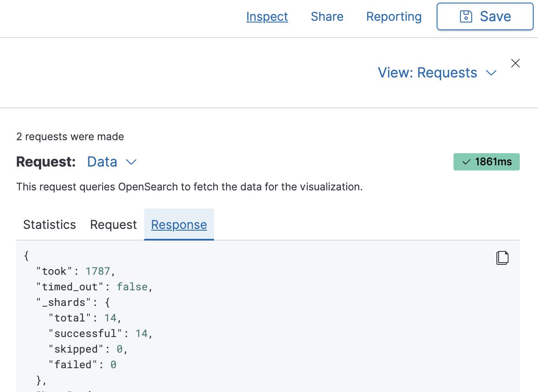The width and height of the screenshot is (538, 392).
Task: Open the Share menu
Action: point(327,16)
